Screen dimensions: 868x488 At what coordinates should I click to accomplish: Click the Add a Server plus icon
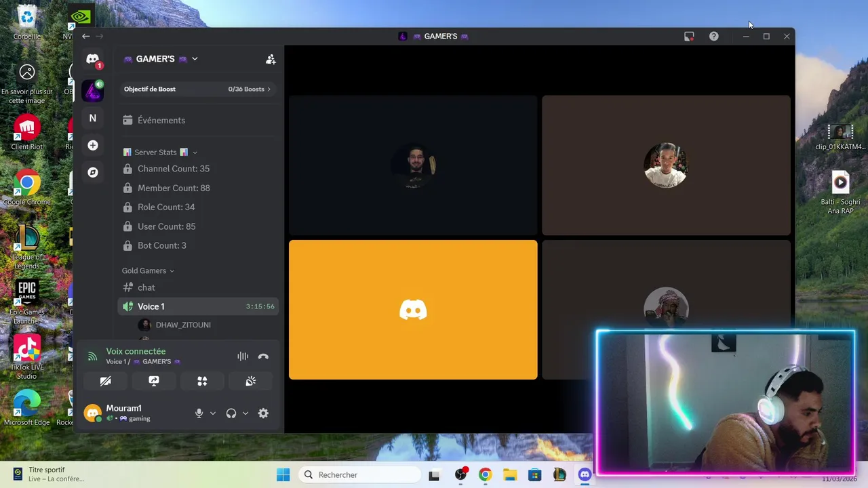click(93, 145)
